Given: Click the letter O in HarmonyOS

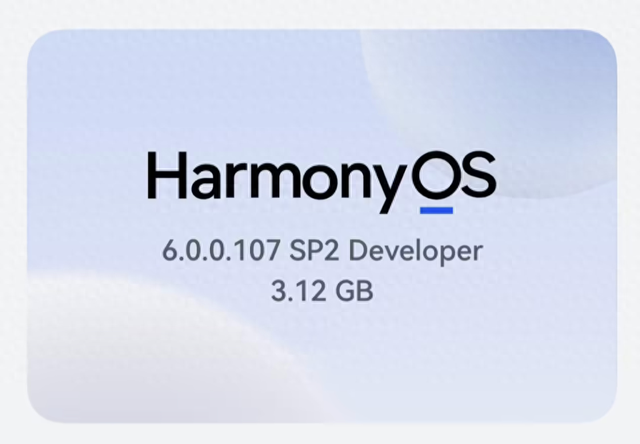Looking at the screenshot, I should coord(436,178).
